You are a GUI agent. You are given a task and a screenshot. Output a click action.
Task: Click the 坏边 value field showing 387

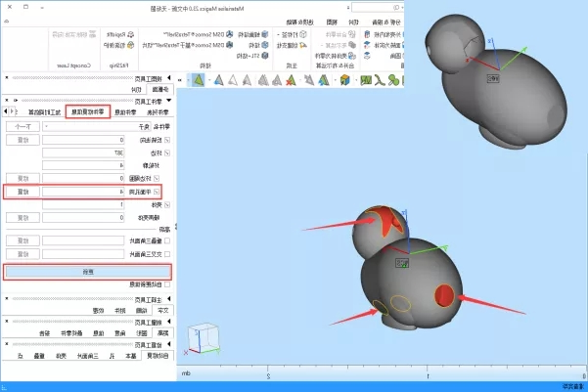pyautogui.click(x=83, y=152)
